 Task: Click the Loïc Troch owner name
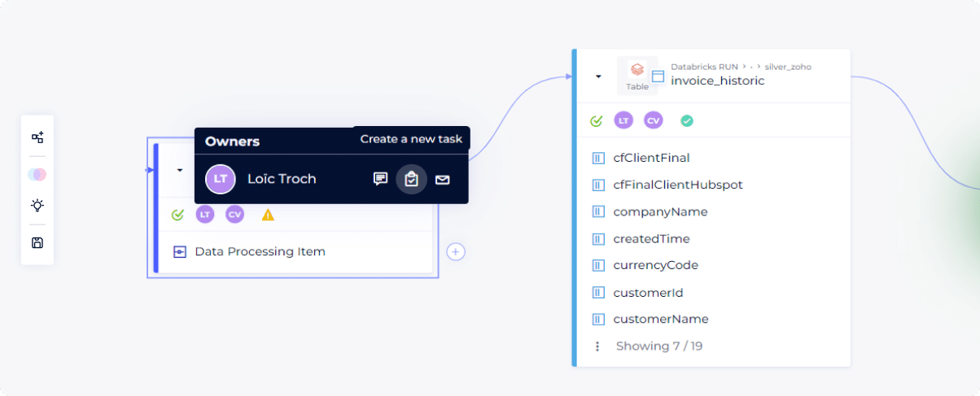coord(282,179)
